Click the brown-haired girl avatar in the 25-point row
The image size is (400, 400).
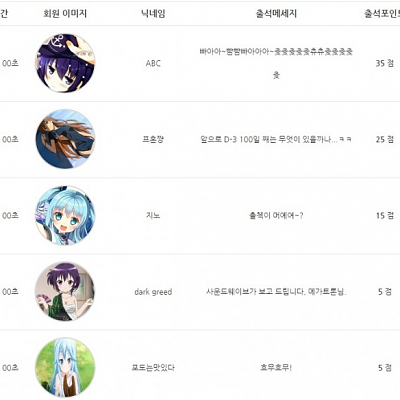[65, 139]
